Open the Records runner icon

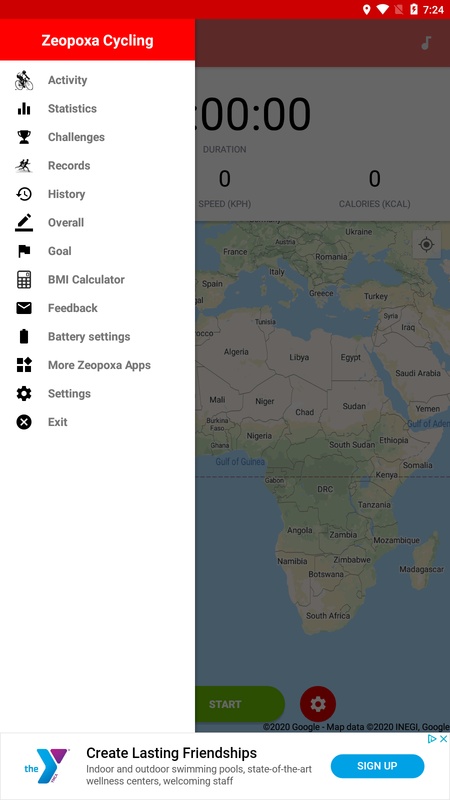tap(23, 166)
